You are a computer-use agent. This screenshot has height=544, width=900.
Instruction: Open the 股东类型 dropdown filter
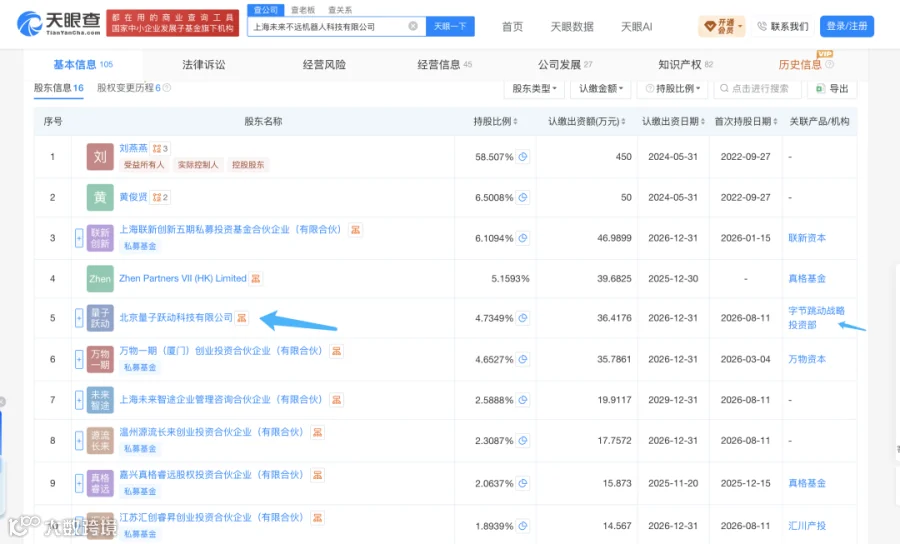534,88
